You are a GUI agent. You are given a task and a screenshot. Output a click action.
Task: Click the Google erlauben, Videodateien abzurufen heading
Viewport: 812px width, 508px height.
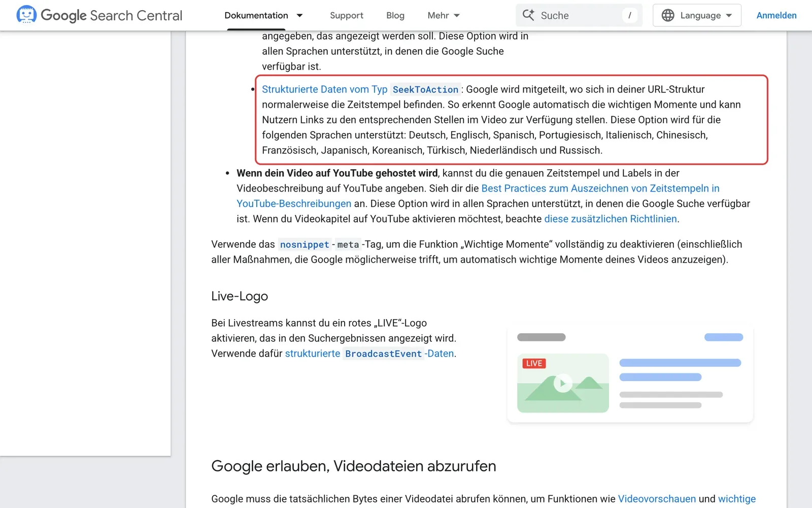pos(354,466)
